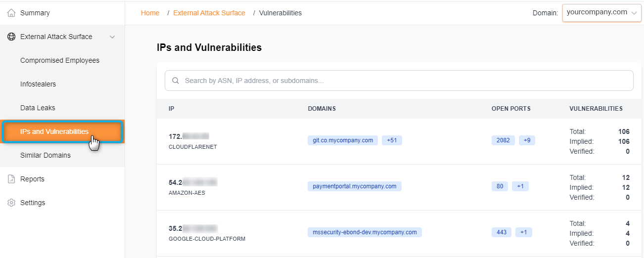Open Similar Domains menu item
Viewport: 644px width, 258px height.
coord(46,155)
